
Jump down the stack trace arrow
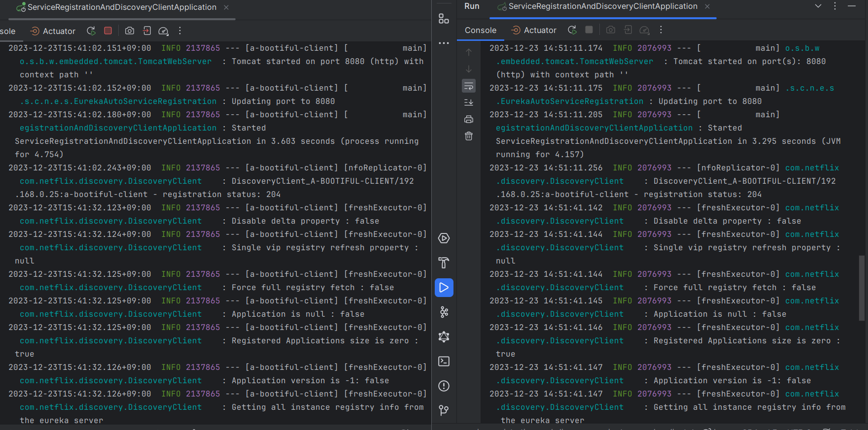coord(469,69)
